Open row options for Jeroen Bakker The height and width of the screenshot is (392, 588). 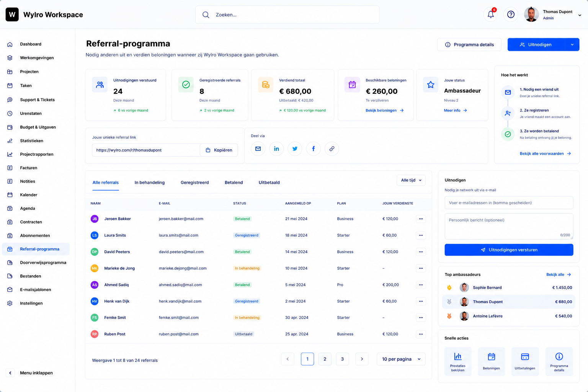tap(421, 219)
